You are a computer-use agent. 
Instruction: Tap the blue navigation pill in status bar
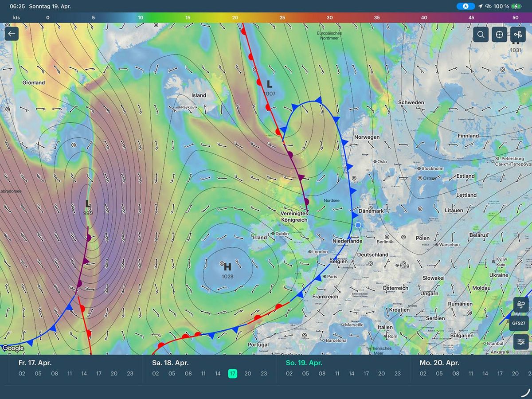pos(465,6)
